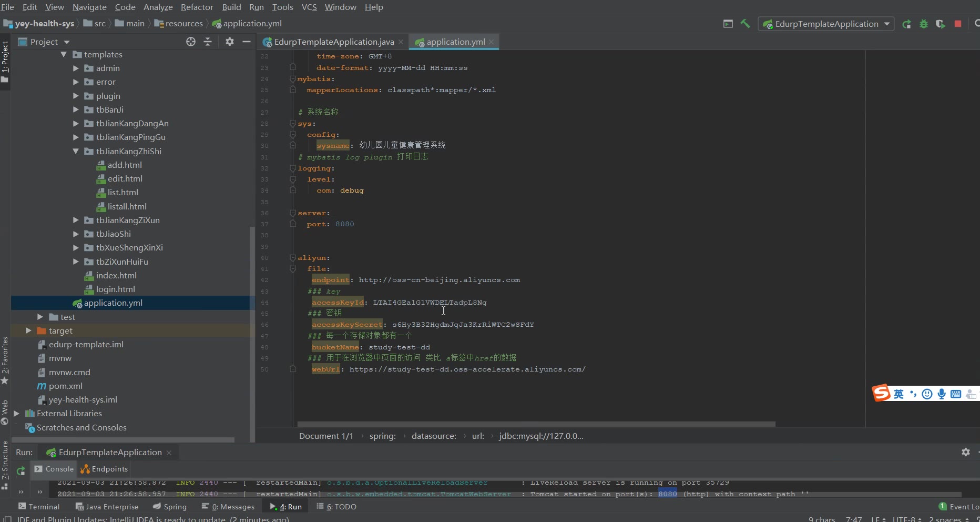Click the Sogou microphone voice input icon
This screenshot has height=522, width=980.
[941, 394]
